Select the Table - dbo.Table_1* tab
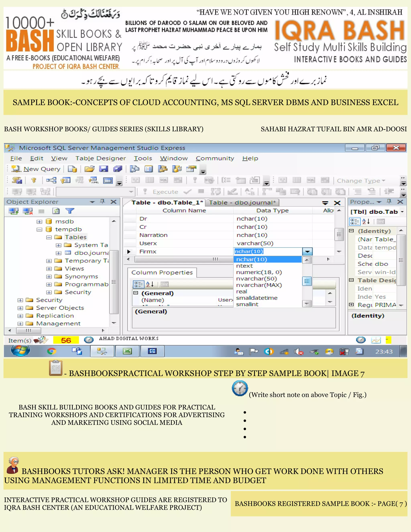The height and width of the screenshot is (532, 411). coord(167,203)
